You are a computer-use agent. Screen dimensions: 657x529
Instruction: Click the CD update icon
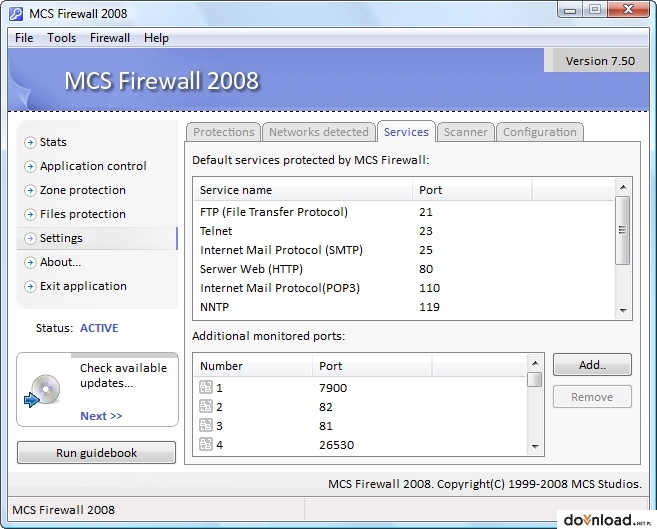tap(43, 390)
